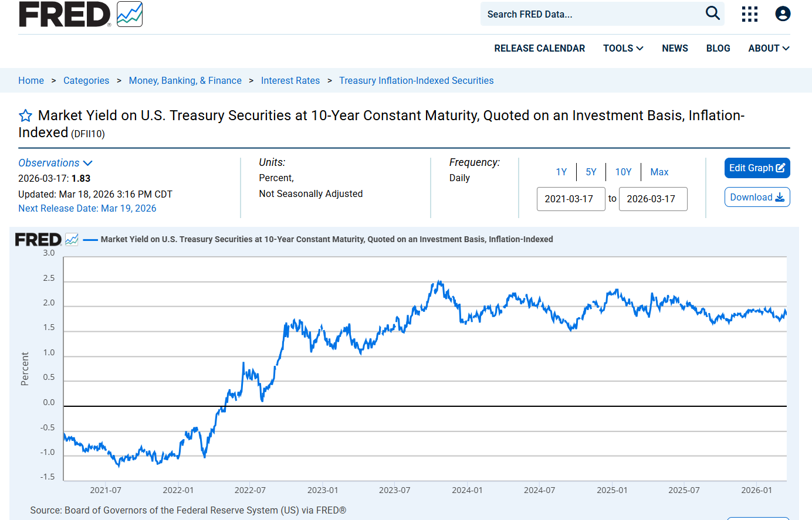Image resolution: width=812 pixels, height=520 pixels.
Task: Click the small FRED logo above chart
Action: click(x=46, y=239)
